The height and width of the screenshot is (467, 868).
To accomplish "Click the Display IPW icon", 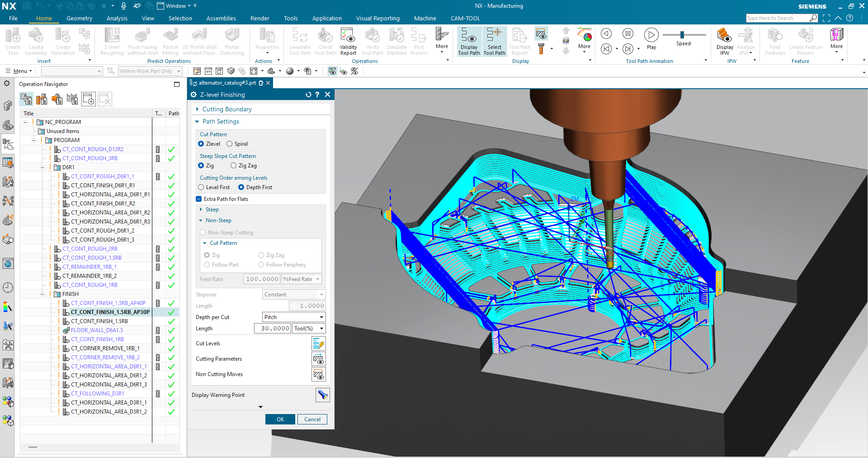I will click(x=725, y=41).
